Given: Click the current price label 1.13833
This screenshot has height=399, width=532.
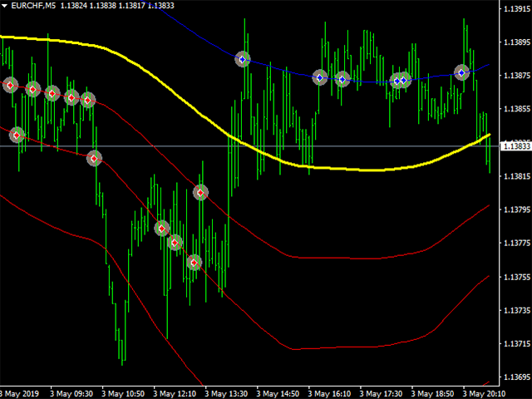Looking at the screenshot, I should [511, 146].
